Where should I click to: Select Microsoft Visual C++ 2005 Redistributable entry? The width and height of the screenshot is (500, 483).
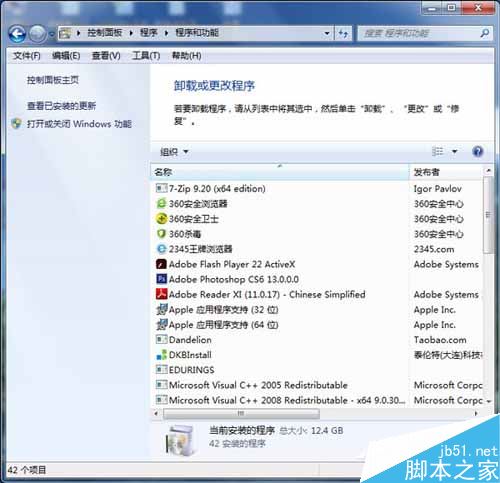258,385
